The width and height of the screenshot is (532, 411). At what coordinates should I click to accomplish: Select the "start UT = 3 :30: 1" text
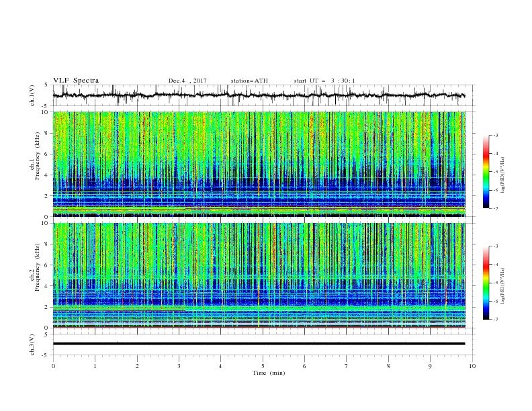pyautogui.click(x=324, y=81)
